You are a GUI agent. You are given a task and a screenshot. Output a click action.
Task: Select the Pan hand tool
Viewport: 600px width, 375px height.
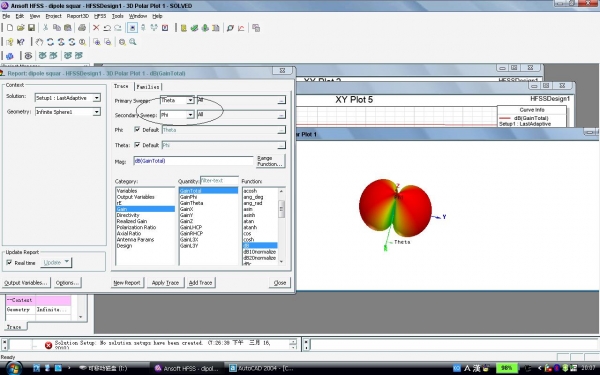[39, 42]
